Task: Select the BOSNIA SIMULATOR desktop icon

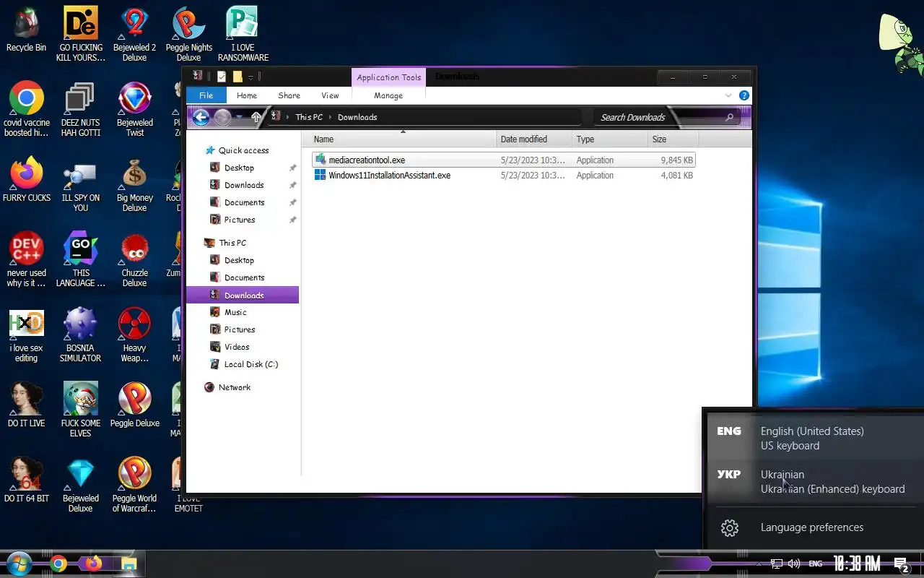Action: click(80, 335)
